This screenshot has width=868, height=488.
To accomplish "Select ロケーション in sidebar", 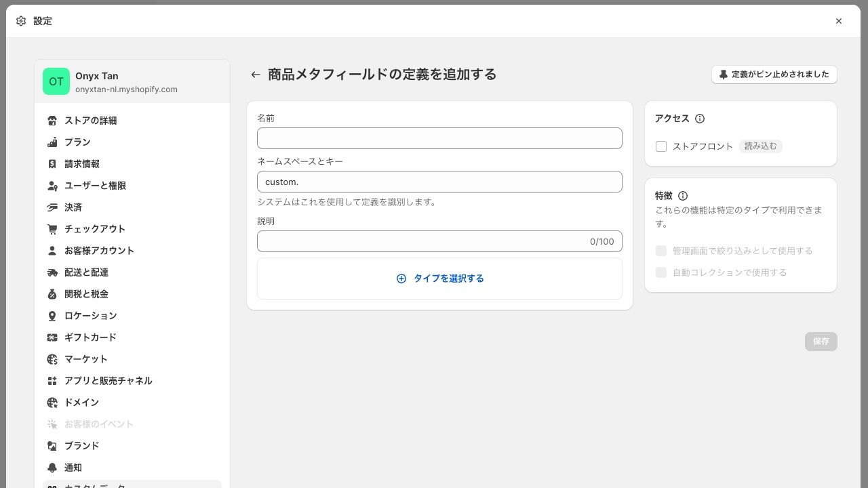I will 132,316.
